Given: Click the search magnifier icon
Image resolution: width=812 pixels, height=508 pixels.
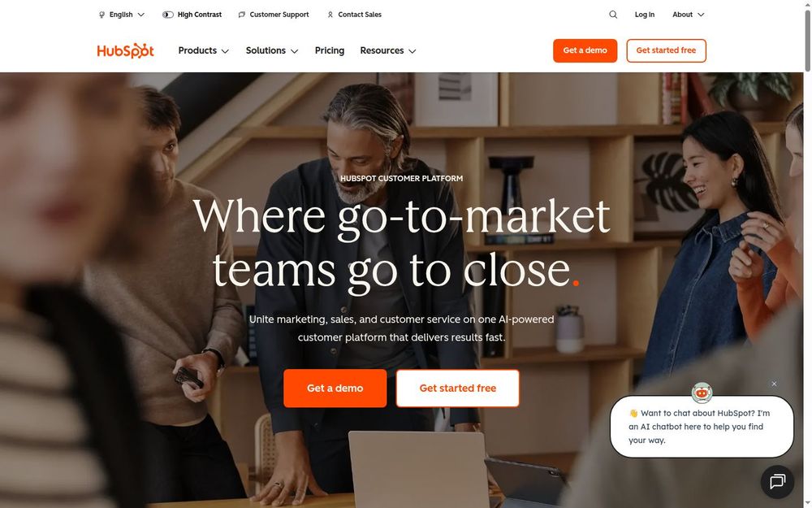Looking at the screenshot, I should point(613,15).
